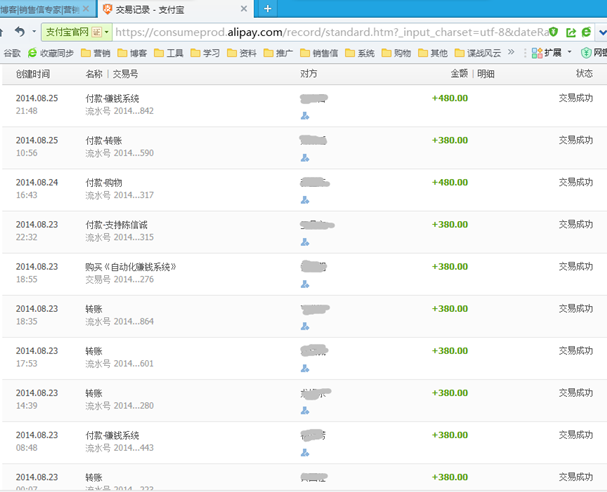
Task: Show more bookmarks with double chevron
Action: [x=511, y=52]
